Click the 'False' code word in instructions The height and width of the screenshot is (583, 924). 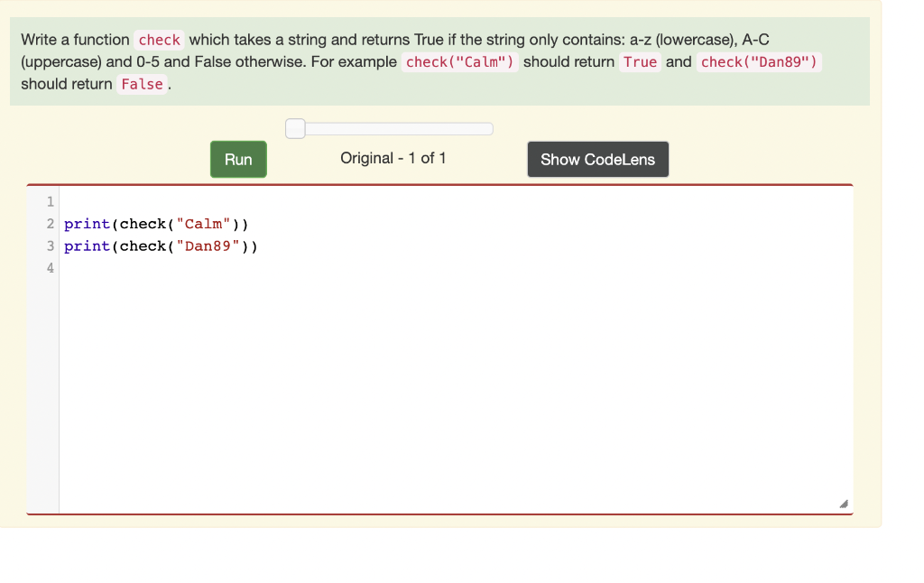click(x=142, y=84)
